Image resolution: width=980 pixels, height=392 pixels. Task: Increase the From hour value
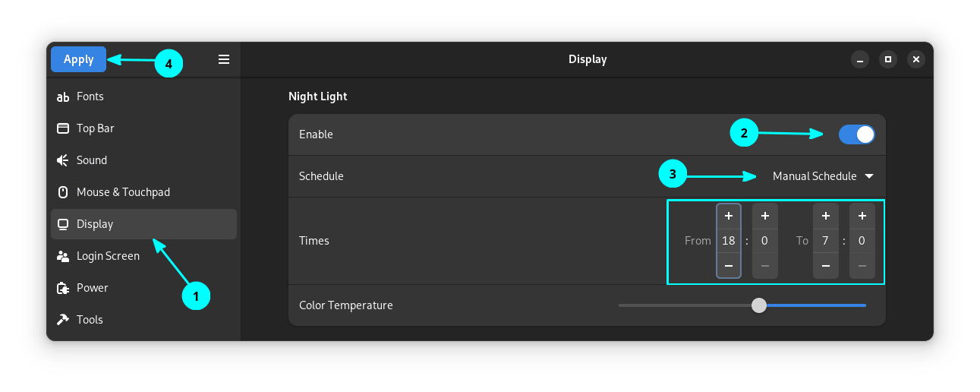pyautogui.click(x=729, y=217)
